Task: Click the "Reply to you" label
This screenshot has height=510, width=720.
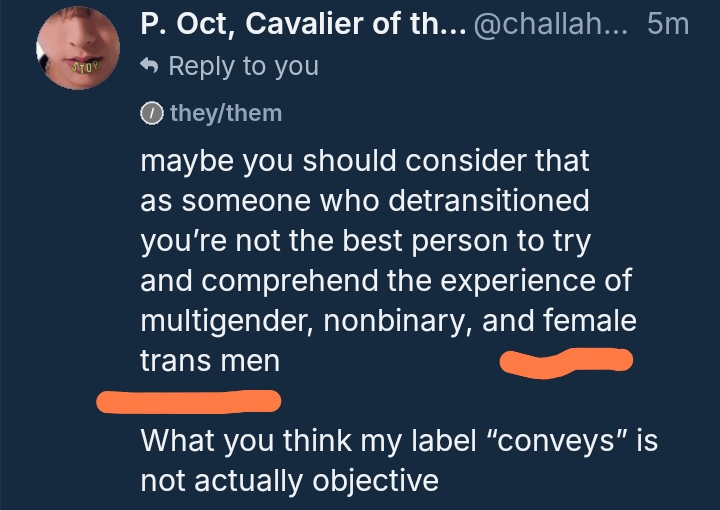Action: pyautogui.click(x=243, y=67)
